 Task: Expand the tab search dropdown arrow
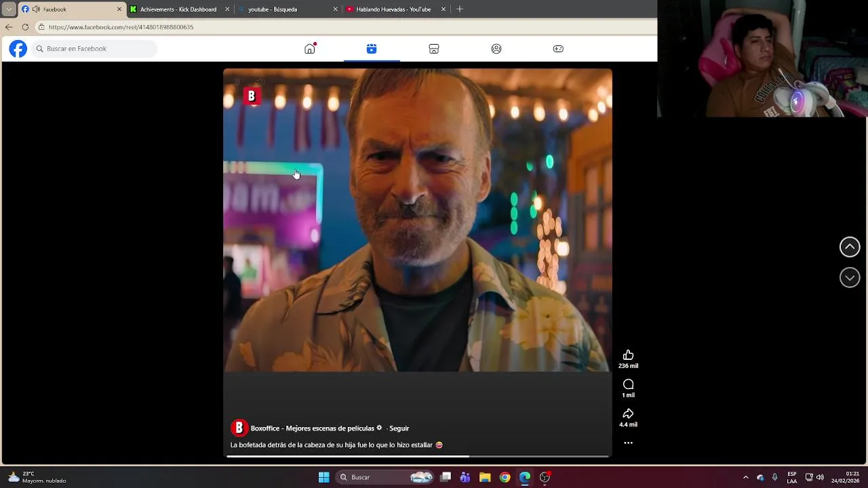(x=9, y=9)
